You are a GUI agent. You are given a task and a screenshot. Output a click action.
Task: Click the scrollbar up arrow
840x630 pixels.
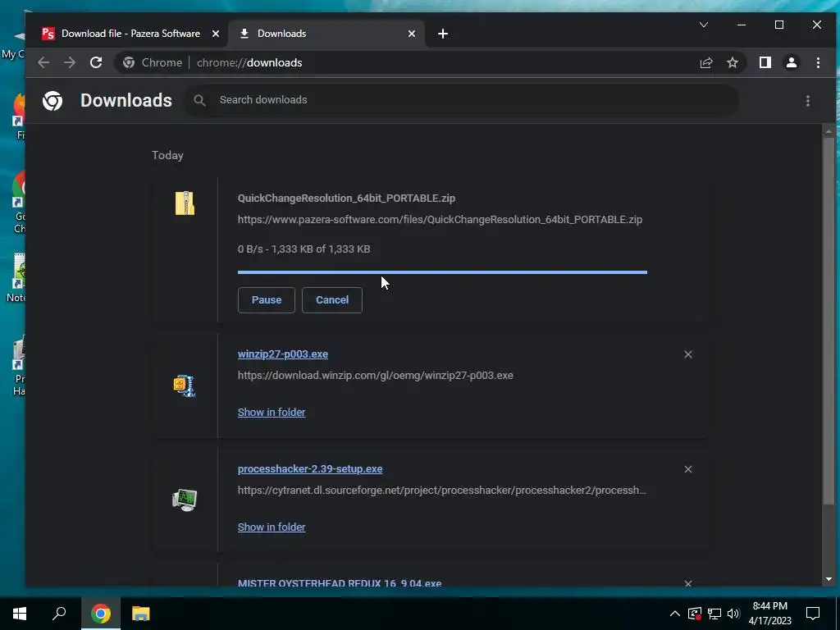click(829, 131)
